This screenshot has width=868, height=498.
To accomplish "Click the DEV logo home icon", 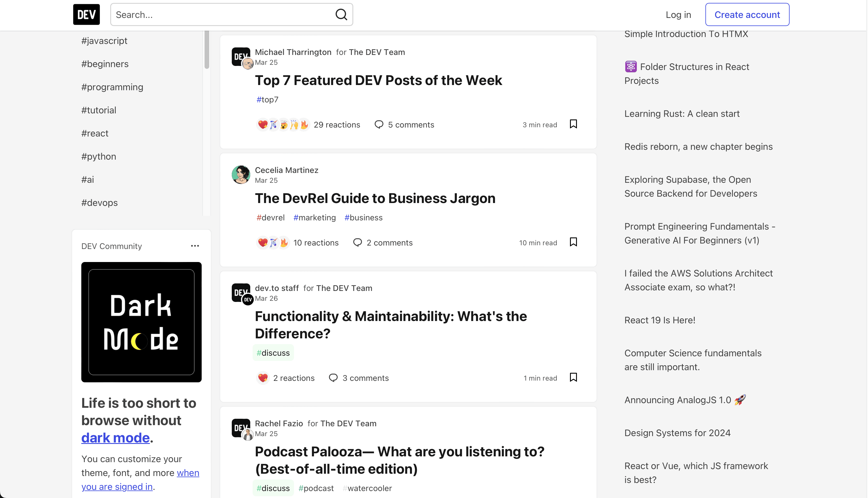I will [x=86, y=14].
